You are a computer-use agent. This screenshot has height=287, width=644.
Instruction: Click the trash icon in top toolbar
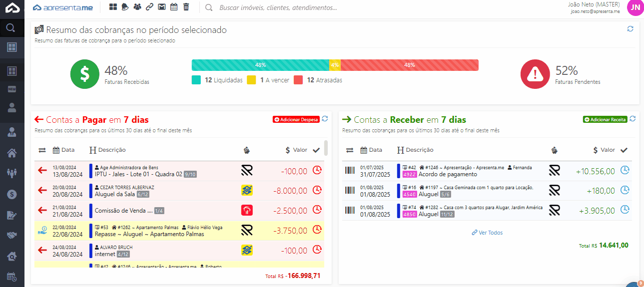tap(186, 7)
